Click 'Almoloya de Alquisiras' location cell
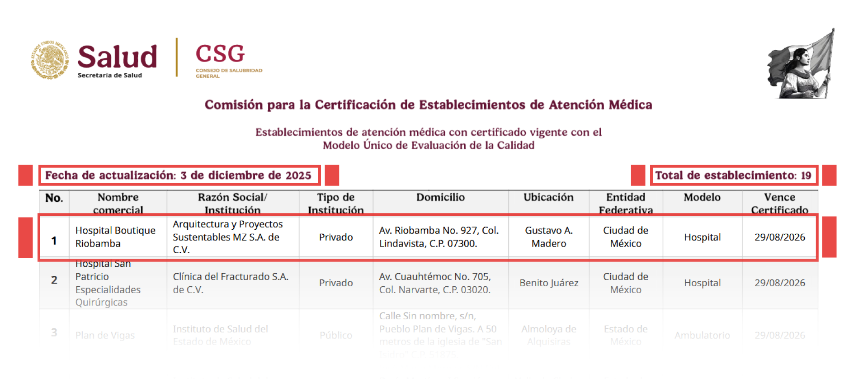The width and height of the screenshot is (868, 379). point(549,335)
